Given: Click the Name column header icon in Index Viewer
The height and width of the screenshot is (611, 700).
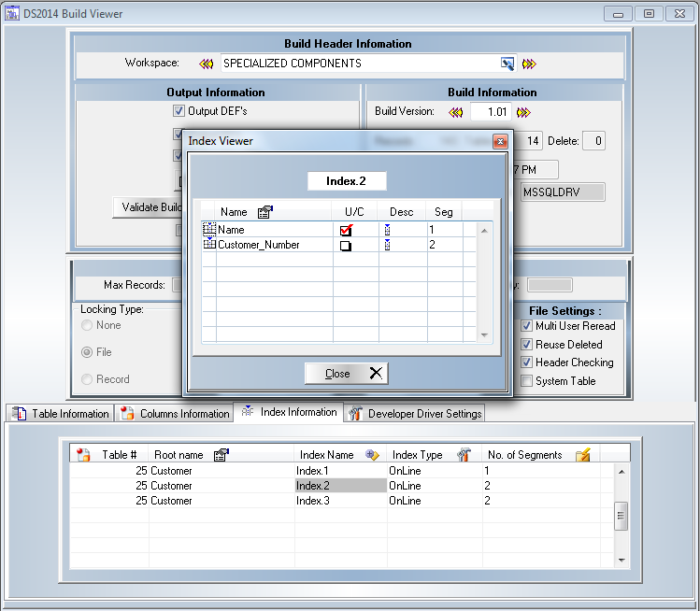Looking at the screenshot, I should click(264, 212).
